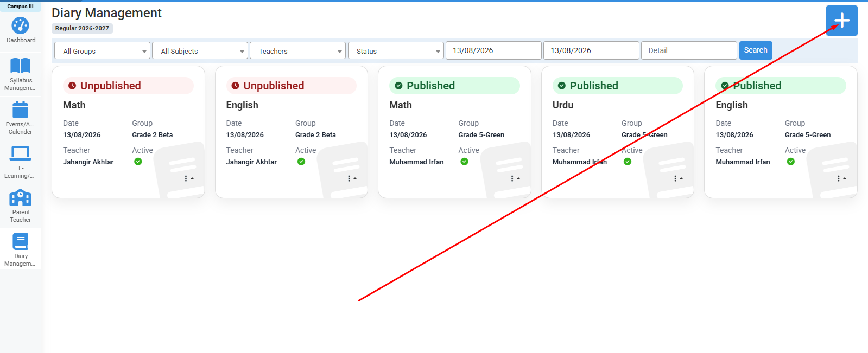Open Diary Management sidebar item
Screen dimensions: 868x353
21,250
